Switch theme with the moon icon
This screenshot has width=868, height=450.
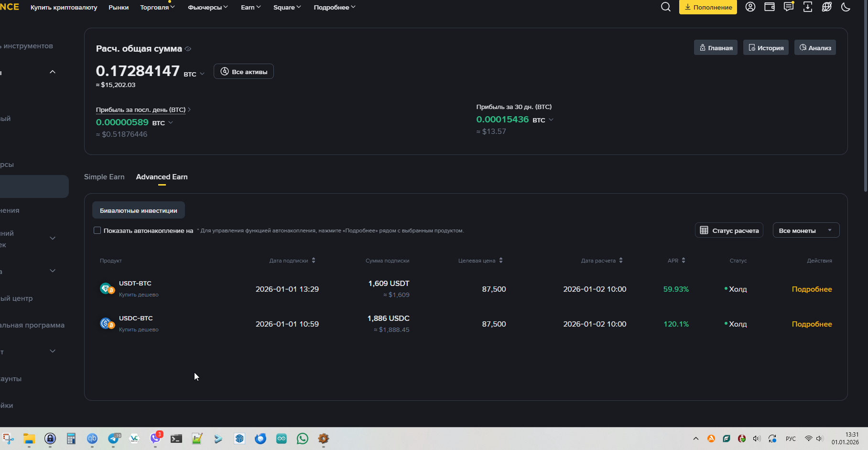[846, 7]
